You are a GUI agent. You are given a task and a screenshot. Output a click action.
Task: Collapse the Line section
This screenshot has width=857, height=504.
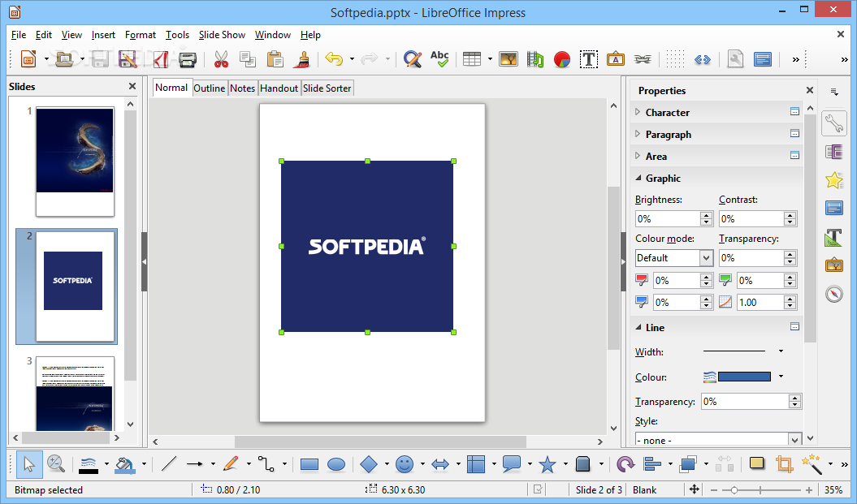[638, 327]
